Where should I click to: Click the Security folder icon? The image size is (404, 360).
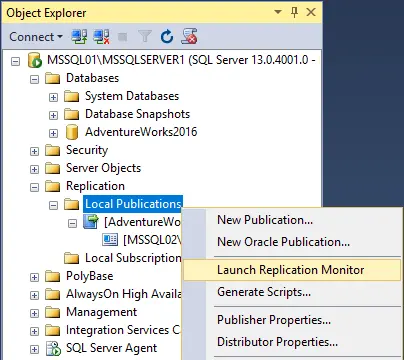(52, 151)
